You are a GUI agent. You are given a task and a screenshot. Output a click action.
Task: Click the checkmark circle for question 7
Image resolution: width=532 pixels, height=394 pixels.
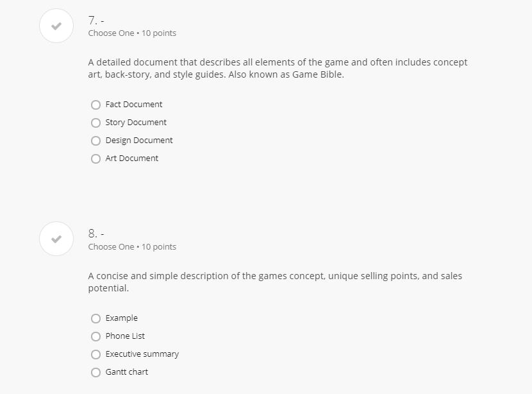tap(56, 26)
